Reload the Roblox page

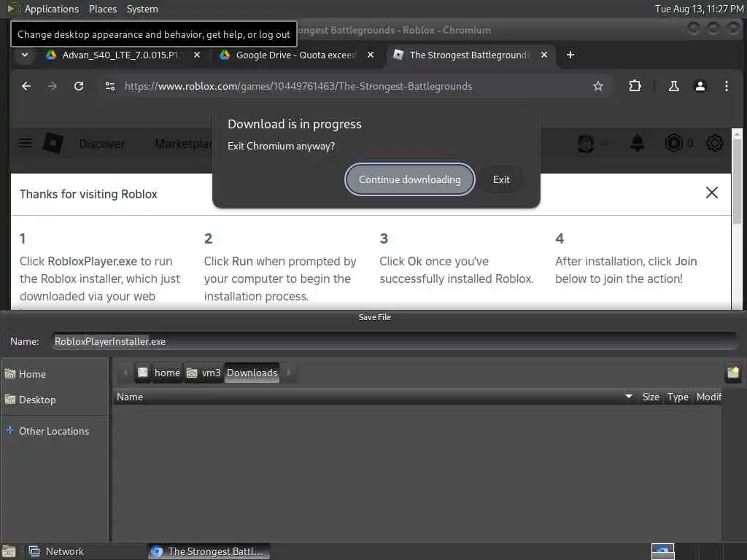point(79,86)
